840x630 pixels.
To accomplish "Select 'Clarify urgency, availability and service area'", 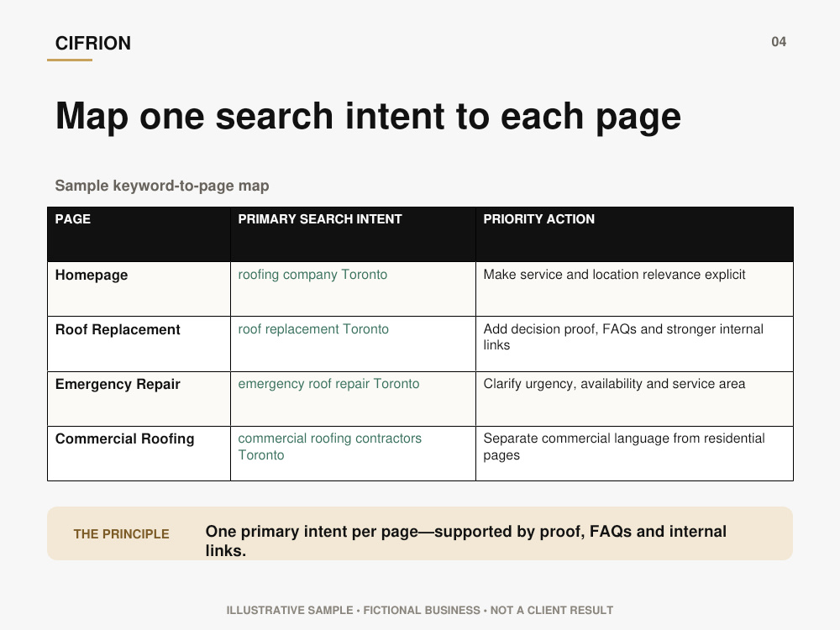I will click(x=614, y=384).
